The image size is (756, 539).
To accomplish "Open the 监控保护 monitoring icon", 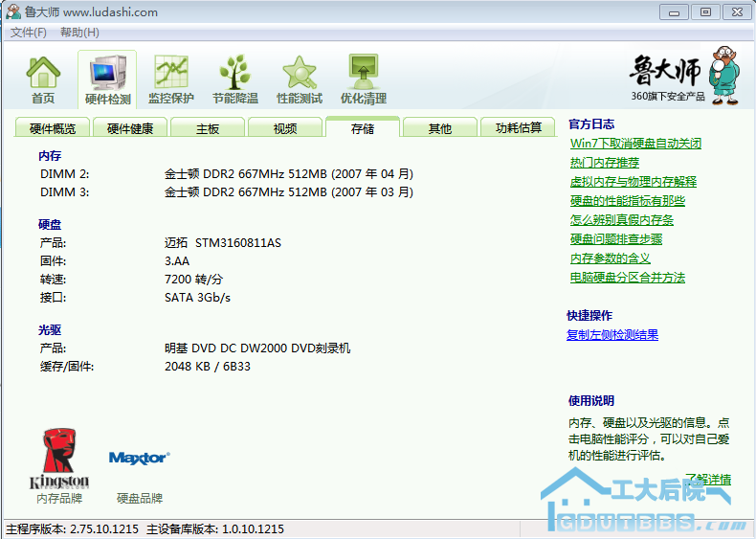I will point(171,79).
